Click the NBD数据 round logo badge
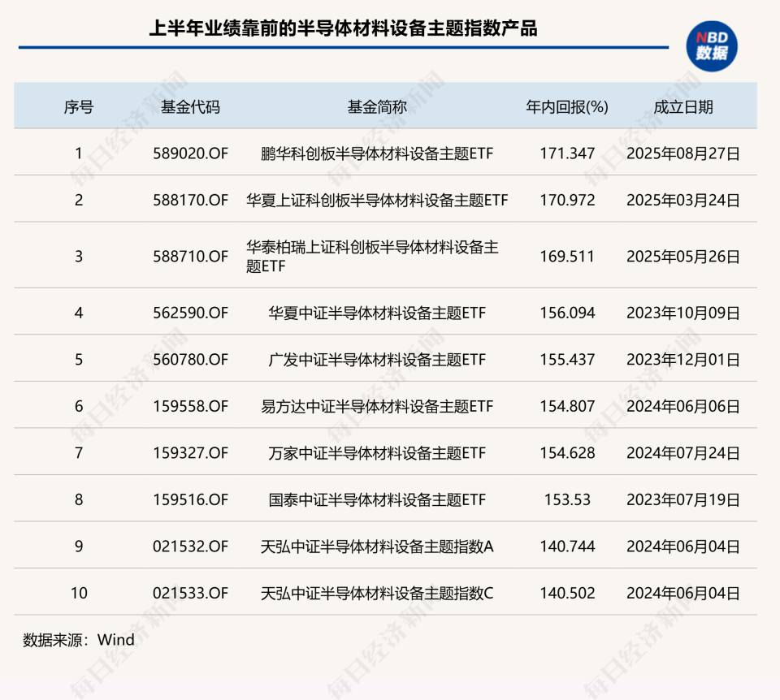The width and height of the screenshot is (780, 700). point(712,46)
